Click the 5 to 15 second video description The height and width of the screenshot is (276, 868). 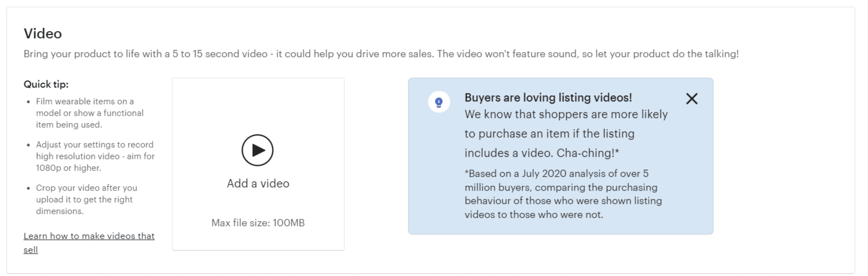pos(381,54)
